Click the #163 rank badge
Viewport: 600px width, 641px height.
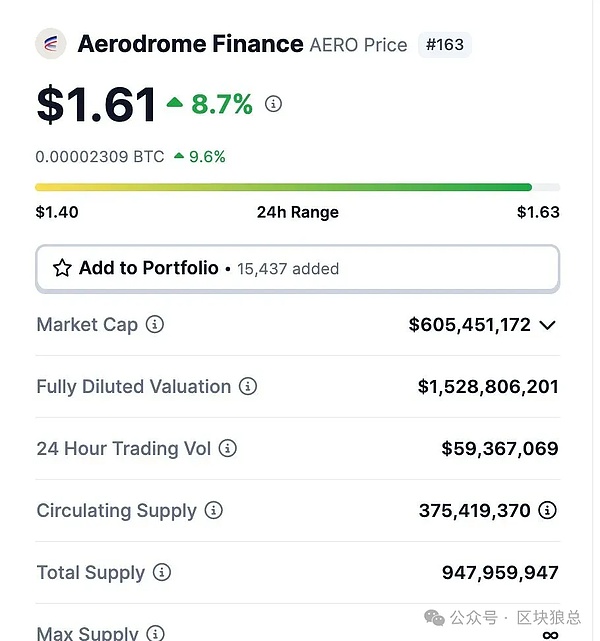pos(444,45)
